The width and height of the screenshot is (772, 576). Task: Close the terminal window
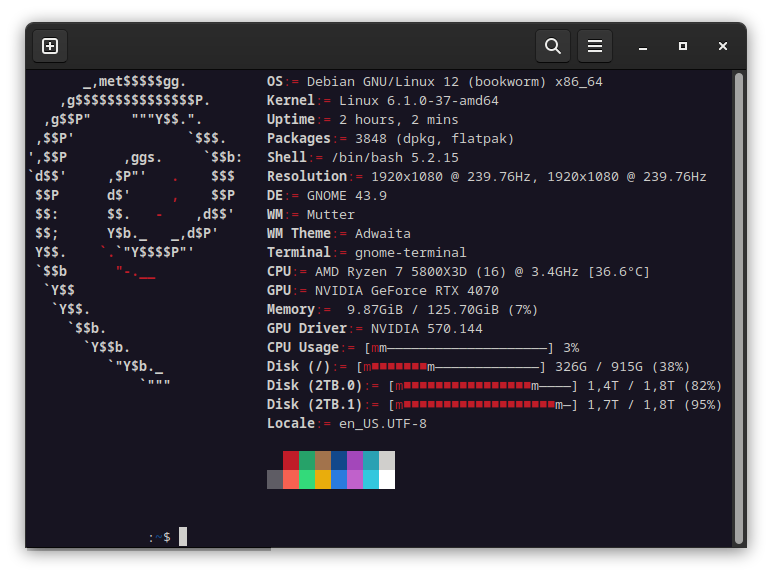(x=723, y=46)
